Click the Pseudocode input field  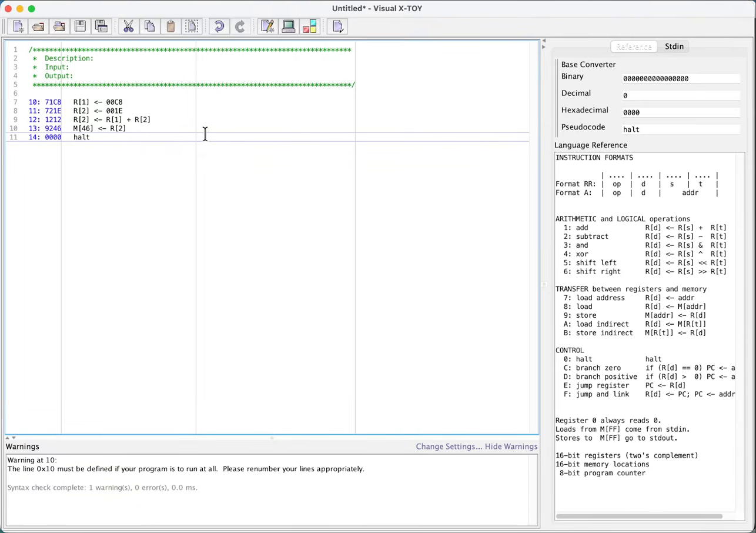681,129
